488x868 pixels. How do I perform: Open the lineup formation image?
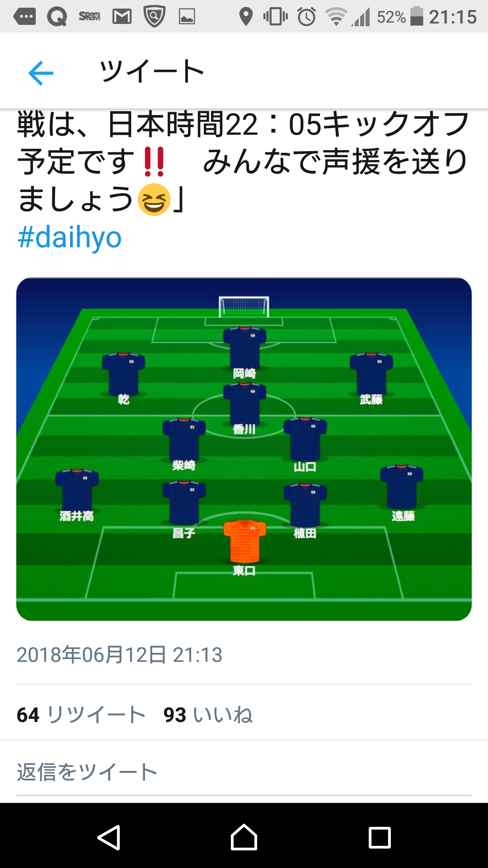tap(244, 448)
